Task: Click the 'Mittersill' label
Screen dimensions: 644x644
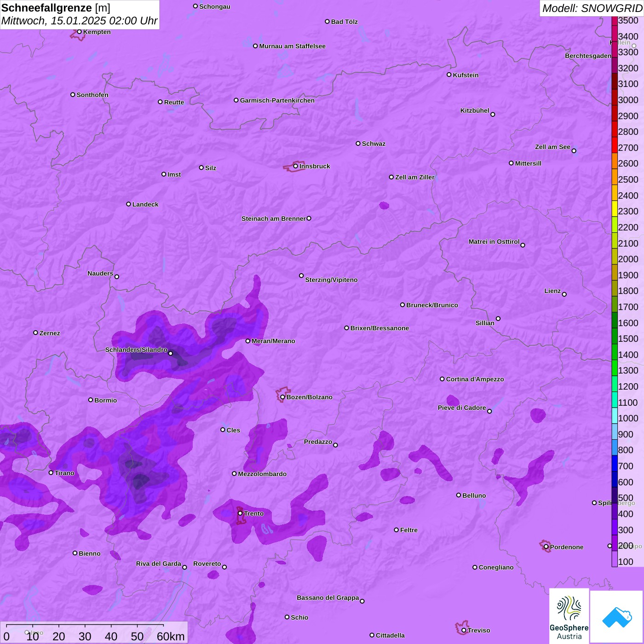Action: click(x=528, y=163)
